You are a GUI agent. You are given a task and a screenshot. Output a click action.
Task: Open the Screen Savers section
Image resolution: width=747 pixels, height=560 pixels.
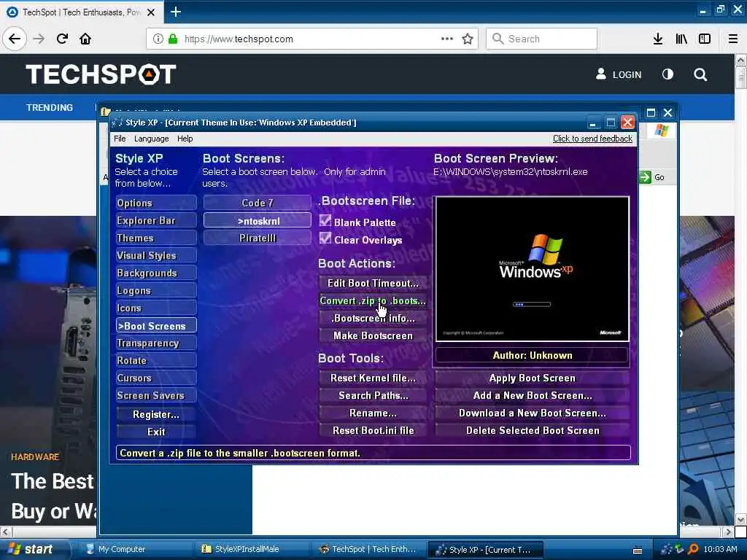coord(156,395)
